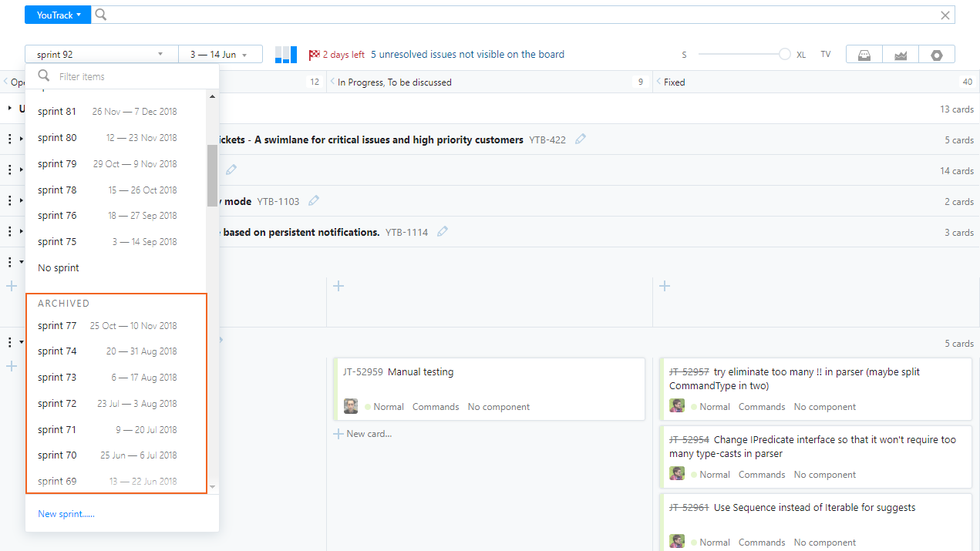
Task: Open the three-dot menu on YTB-1103 swimlane
Action: coord(10,201)
